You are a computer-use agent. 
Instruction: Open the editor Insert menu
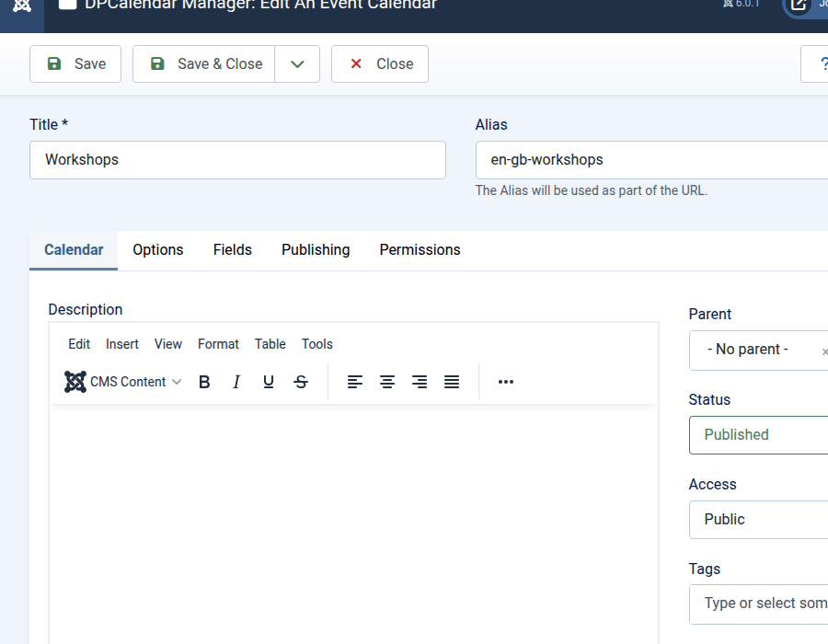click(x=121, y=344)
